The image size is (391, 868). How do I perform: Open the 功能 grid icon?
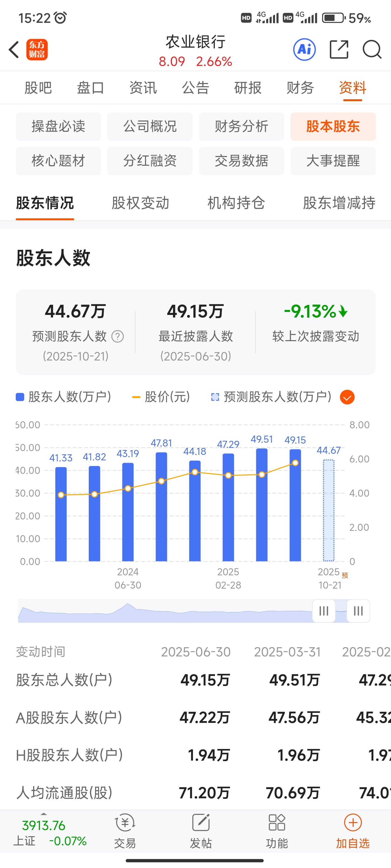pyautogui.click(x=277, y=831)
